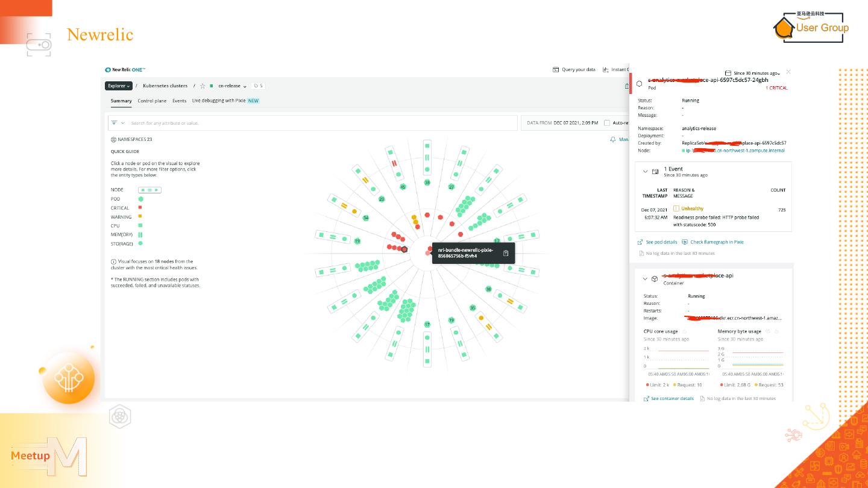Image resolution: width=868 pixels, height=488 pixels.
Task: Click the green status square before cn-release
Action: [212, 86]
